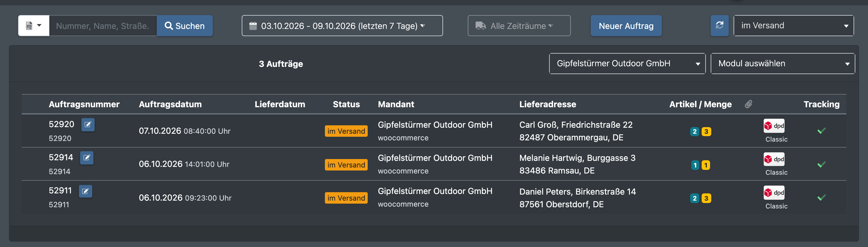Create a new order with Neuer Auftrag
Image resolution: width=868 pixels, height=247 pixels.
coord(626,26)
